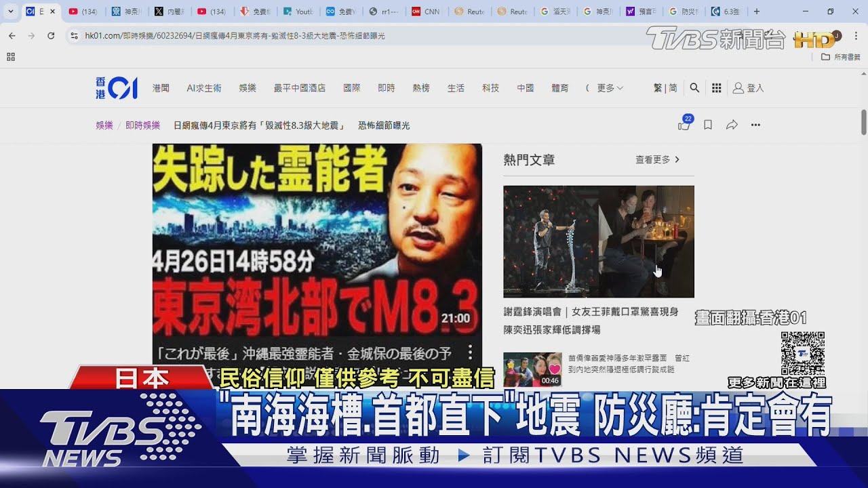The width and height of the screenshot is (868, 488).
Task: Open the AI求生術 navigation section
Action: pyautogui.click(x=204, y=88)
